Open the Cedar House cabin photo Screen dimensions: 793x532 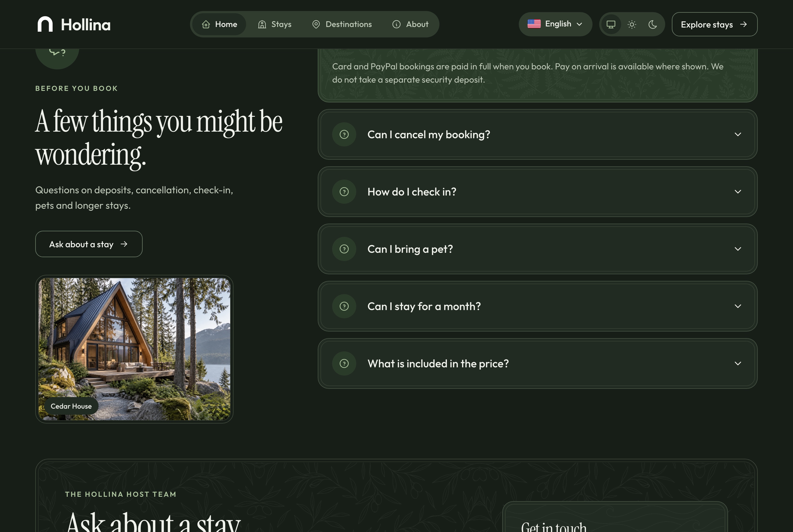pyautogui.click(x=134, y=349)
